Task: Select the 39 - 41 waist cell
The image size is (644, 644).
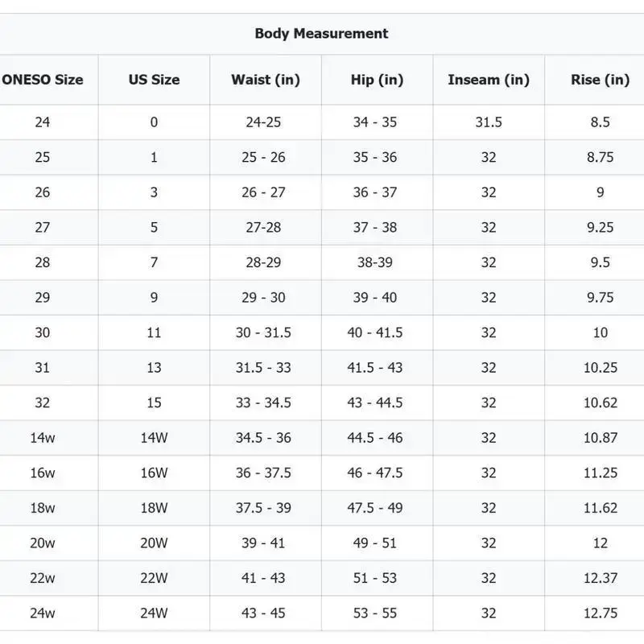Action: pos(264,543)
